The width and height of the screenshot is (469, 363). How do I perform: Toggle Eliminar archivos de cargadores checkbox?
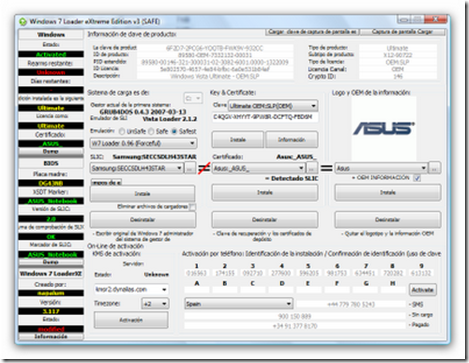pos(192,207)
